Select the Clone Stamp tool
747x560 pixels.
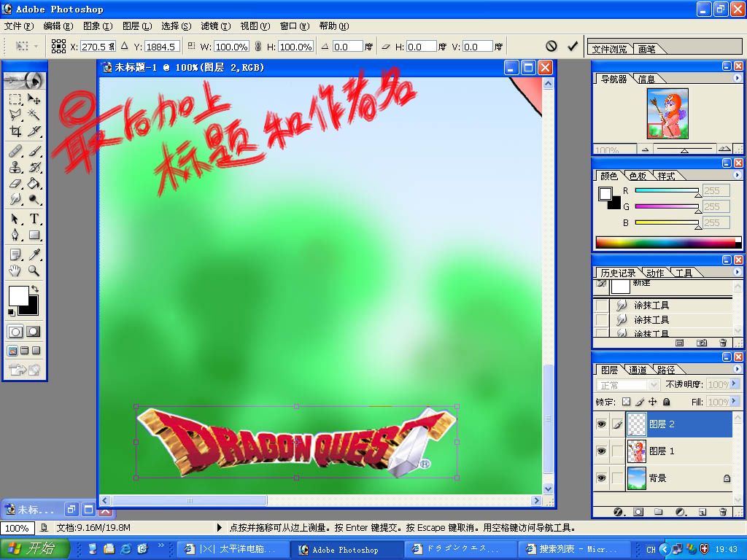15,167
